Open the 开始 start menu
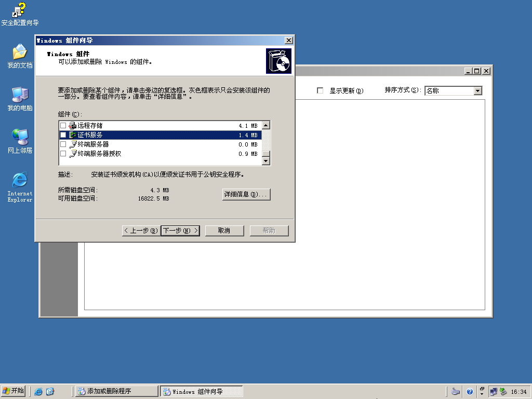This screenshot has height=399, width=532. pos(13,391)
